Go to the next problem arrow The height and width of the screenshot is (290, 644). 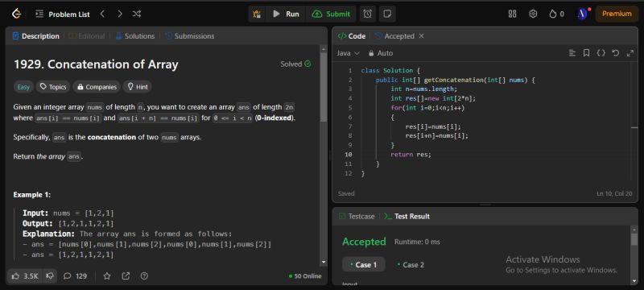tap(119, 14)
